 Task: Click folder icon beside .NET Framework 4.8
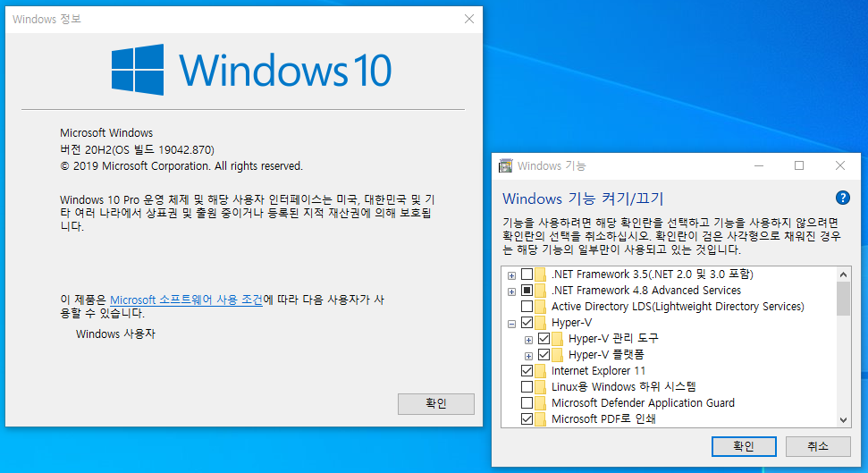pyautogui.click(x=540, y=291)
